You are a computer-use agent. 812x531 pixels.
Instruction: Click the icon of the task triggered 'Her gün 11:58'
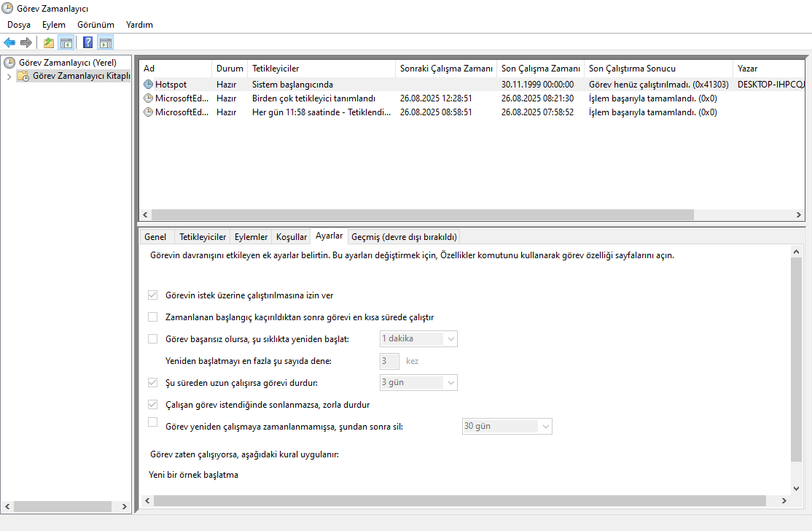[148, 112]
